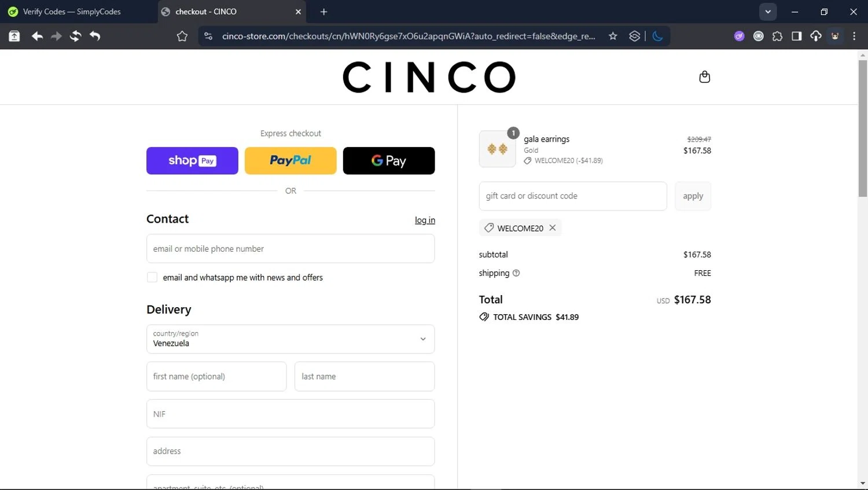The height and width of the screenshot is (490, 868).
Task: Click the log in link
Action: 425,220
